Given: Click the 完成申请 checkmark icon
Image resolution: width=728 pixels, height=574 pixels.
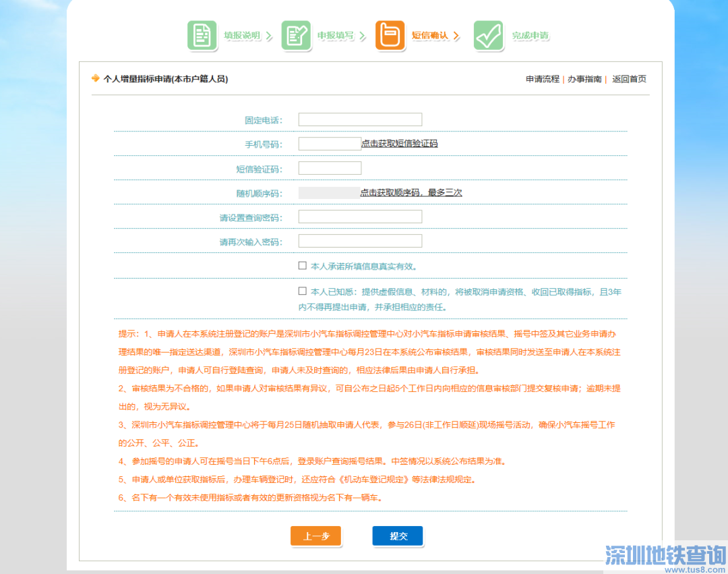Looking at the screenshot, I should (x=489, y=35).
